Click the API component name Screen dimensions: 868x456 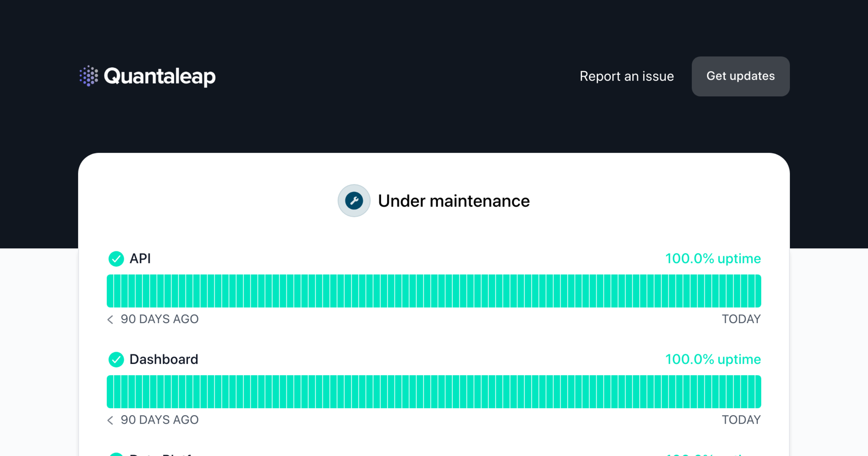(140, 259)
